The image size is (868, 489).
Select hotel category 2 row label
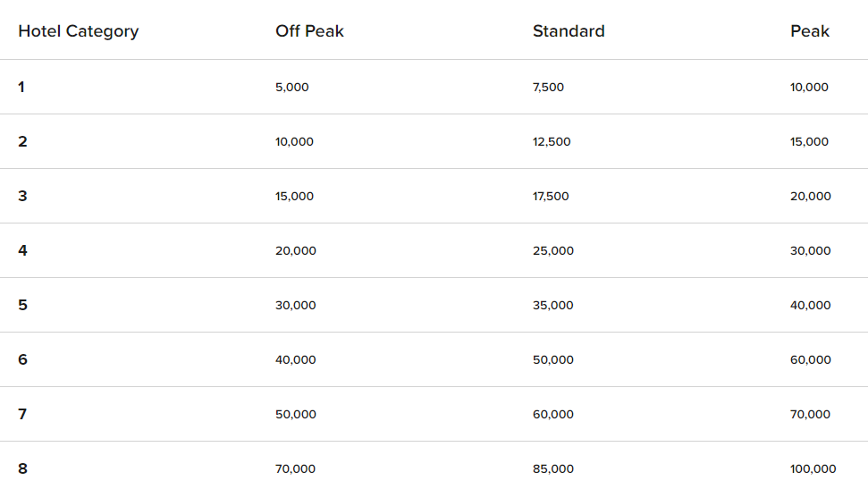tap(22, 141)
